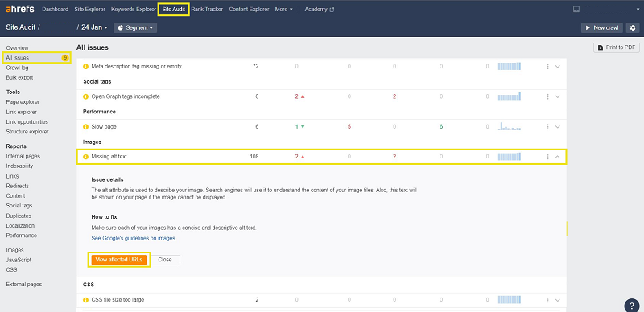Open See Google's guidelines on images link
The height and width of the screenshot is (312, 644).
pos(134,238)
